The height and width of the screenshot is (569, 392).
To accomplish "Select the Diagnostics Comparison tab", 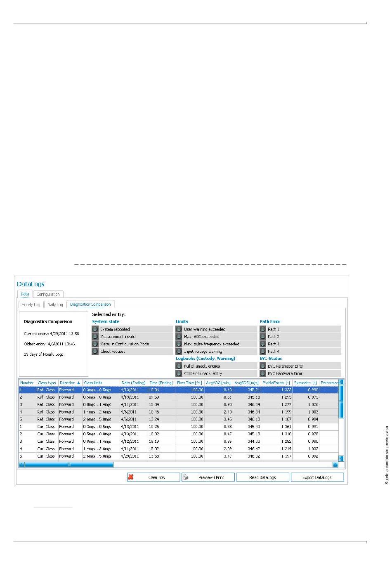I will click(x=90, y=305).
